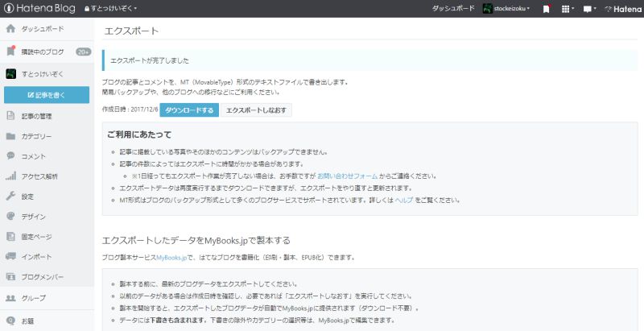Click the 記事を書く button

point(47,95)
